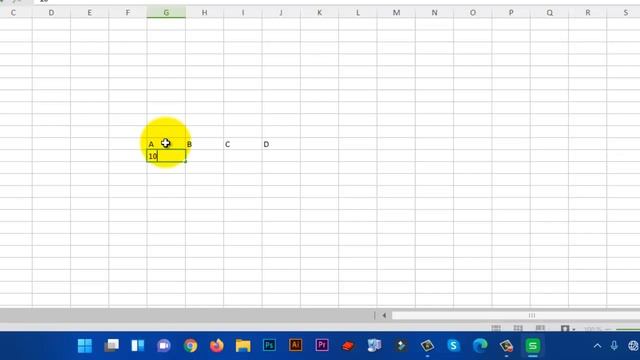640x360 pixels.
Task: Select the worksheet cell containing 'D'
Action: pyautogui.click(x=281, y=144)
